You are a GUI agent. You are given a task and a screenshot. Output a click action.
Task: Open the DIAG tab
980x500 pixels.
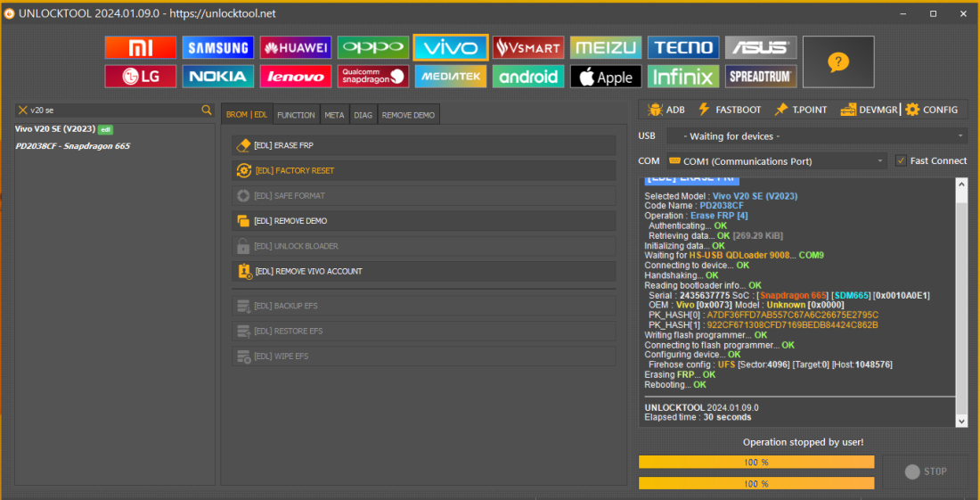coord(363,115)
